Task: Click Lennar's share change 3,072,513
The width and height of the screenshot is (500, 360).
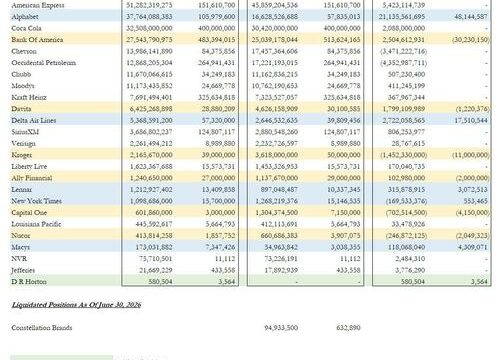Action: pos(473,189)
